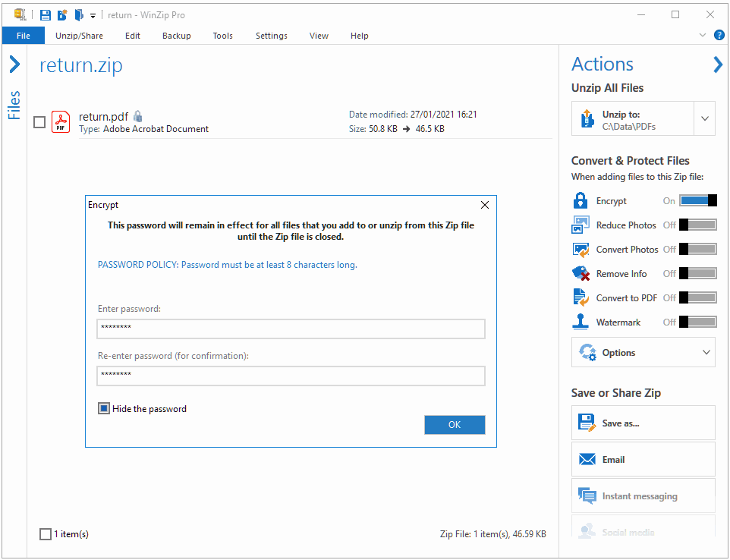The image size is (730, 560).
Task: Click the Reduce Photos icon
Action: coord(581,225)
